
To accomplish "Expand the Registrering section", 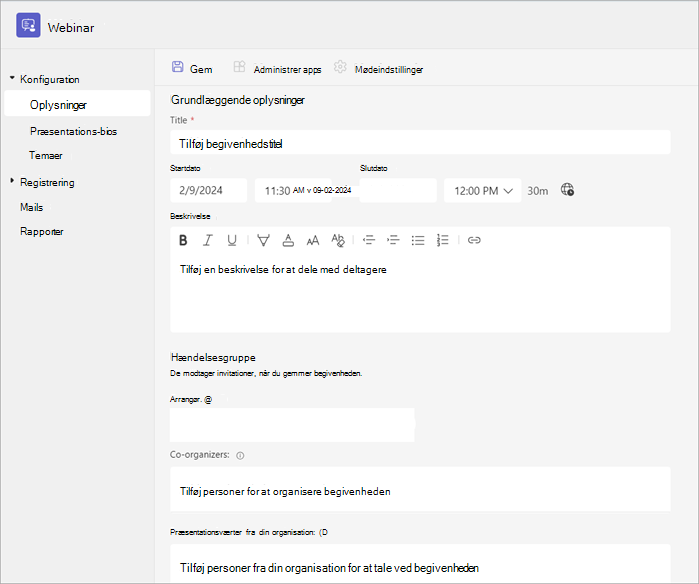I will tap(12, 181).
